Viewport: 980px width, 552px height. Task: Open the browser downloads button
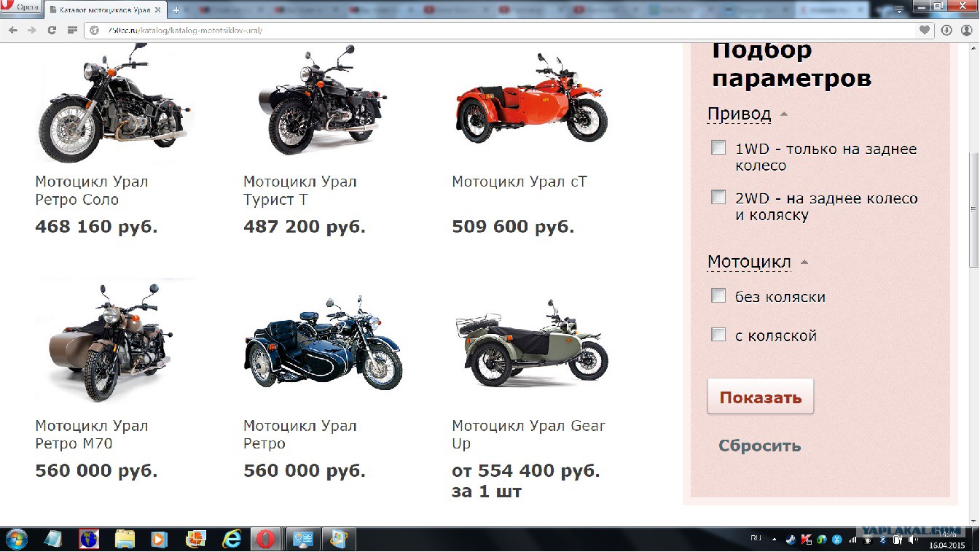tap(946, 30)
